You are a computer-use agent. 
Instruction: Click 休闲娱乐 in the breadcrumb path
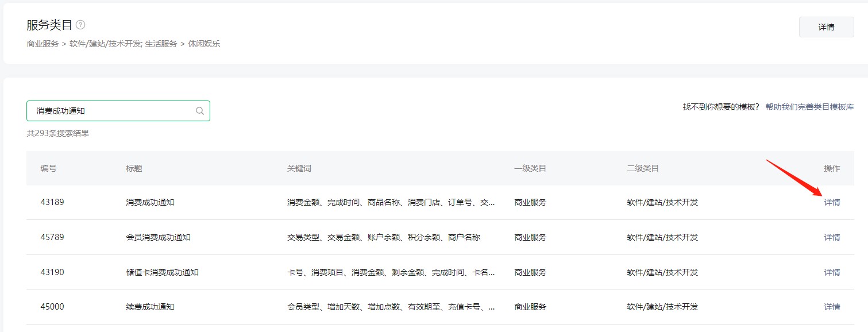203,43
